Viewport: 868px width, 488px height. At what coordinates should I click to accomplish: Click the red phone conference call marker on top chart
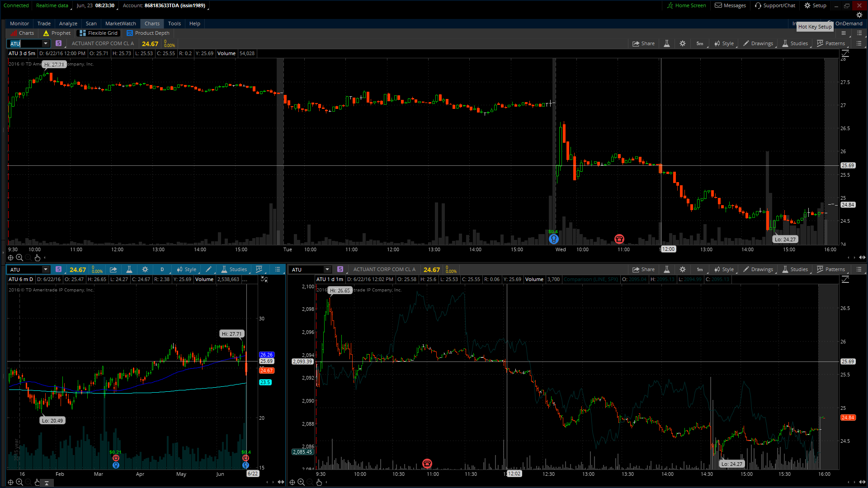[x=619, y=239]
